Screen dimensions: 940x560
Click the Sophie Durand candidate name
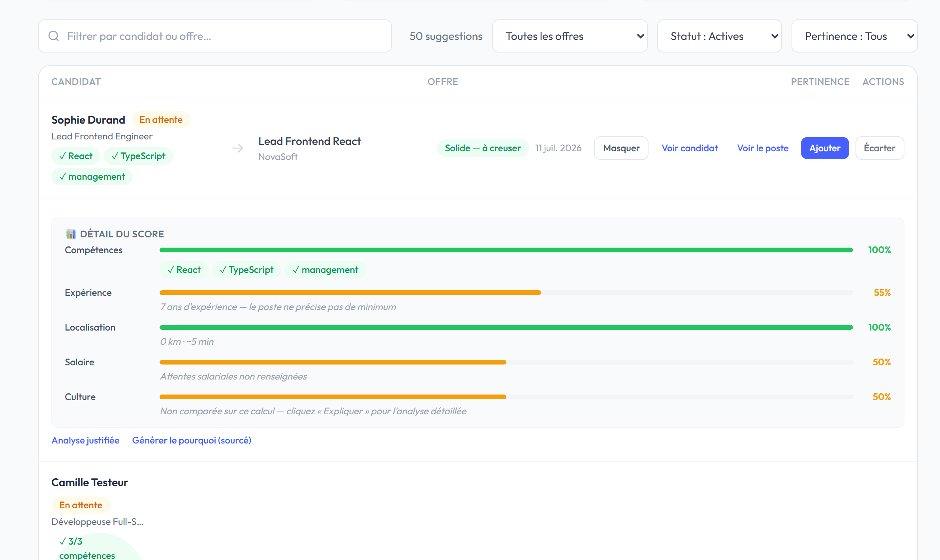(x=88, y=120)
